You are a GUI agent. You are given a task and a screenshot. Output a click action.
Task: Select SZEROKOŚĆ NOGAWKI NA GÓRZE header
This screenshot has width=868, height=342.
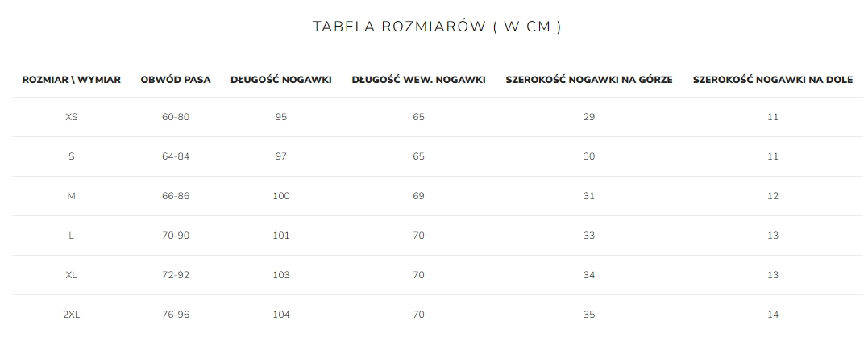pos(589,80)
